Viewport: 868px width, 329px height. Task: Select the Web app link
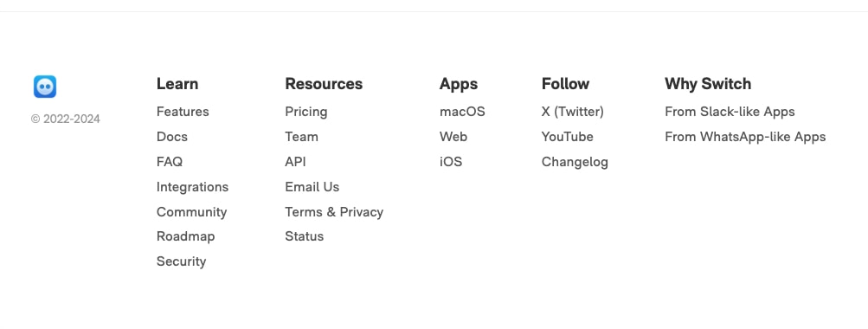[x=453, y=137]
